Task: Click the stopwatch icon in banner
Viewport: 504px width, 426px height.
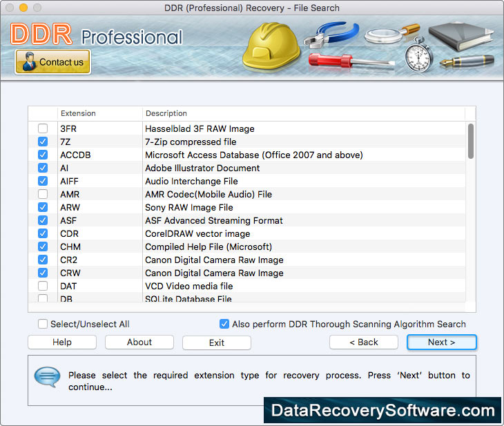Action: [418, 55]
